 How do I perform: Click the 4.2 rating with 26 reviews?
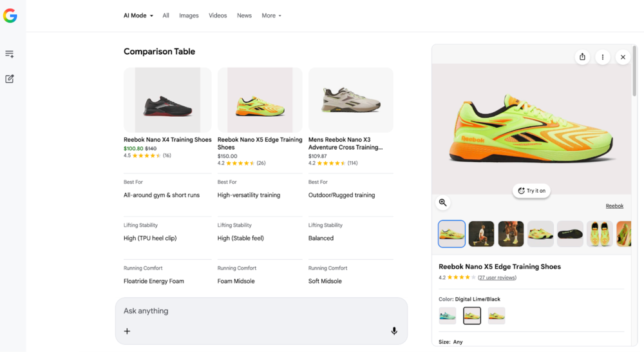tap(241, 163)
